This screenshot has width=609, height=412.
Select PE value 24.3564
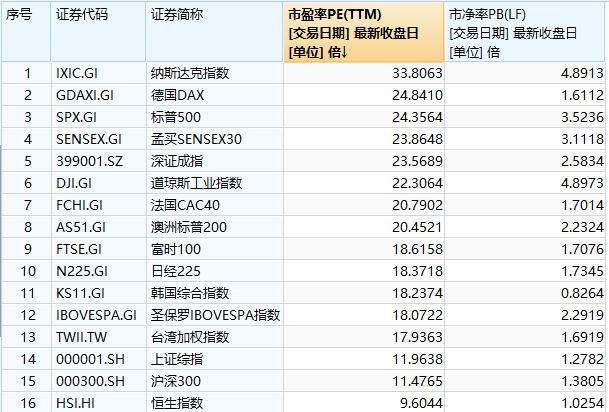[x=364, y=117]
